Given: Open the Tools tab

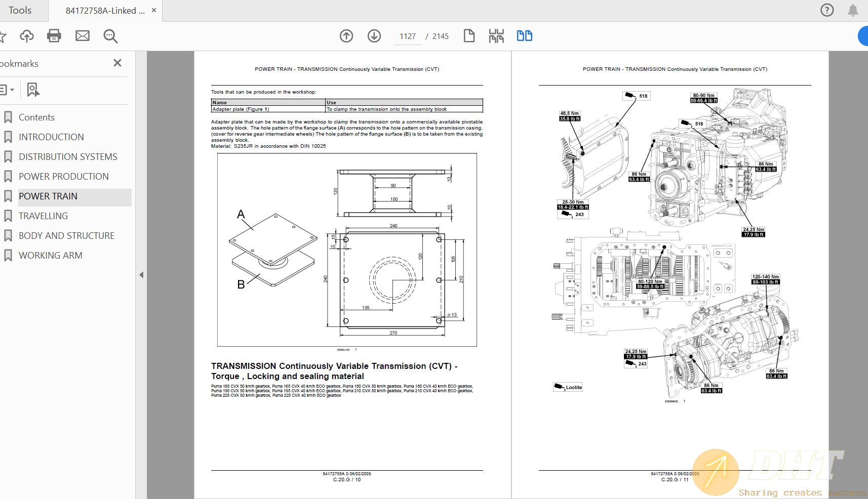Looking at the screenshot, I should [20, 10].
